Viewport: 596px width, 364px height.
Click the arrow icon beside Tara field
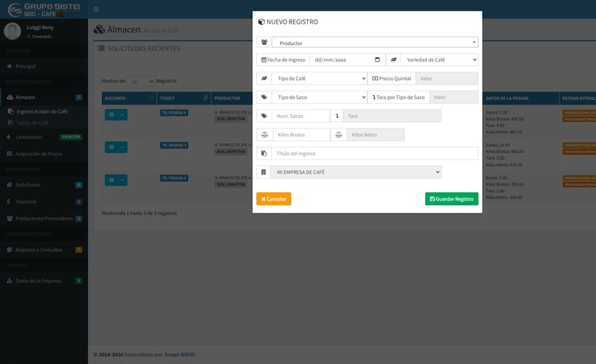pos(337,116)
